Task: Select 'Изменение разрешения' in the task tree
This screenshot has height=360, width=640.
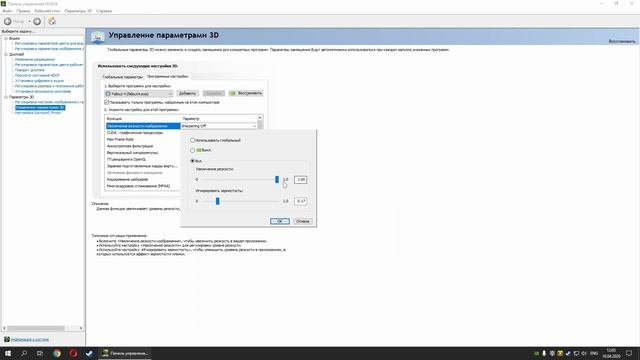Action: [34, 60]
